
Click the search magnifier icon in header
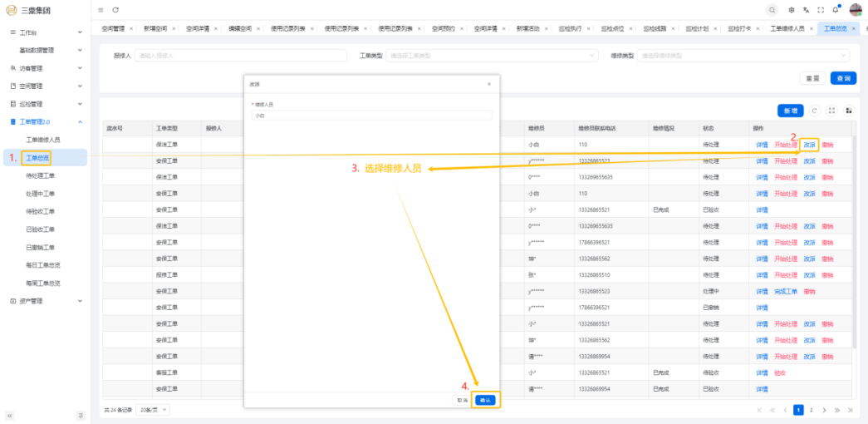point(772,9)
